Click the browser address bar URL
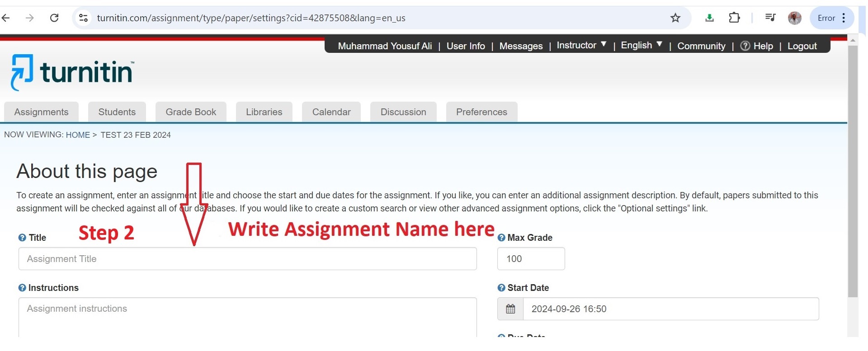The height and width of the screenshot is (351, 868). click(x=251, y=18)
